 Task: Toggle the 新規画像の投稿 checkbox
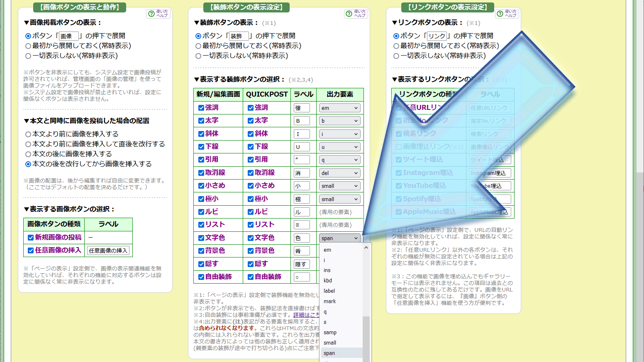point(31,238)
